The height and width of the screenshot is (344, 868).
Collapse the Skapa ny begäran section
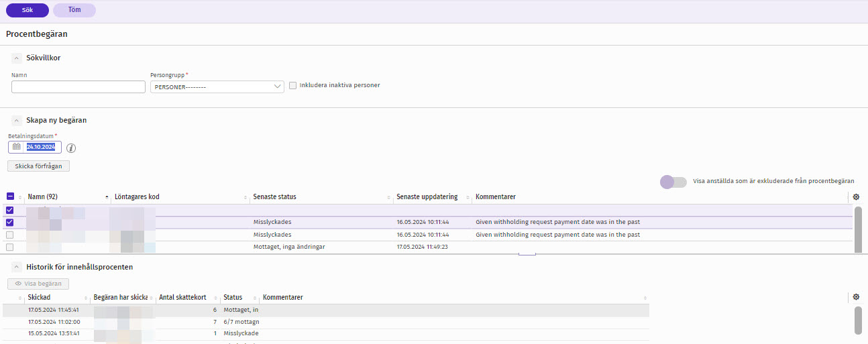[17, 121]
